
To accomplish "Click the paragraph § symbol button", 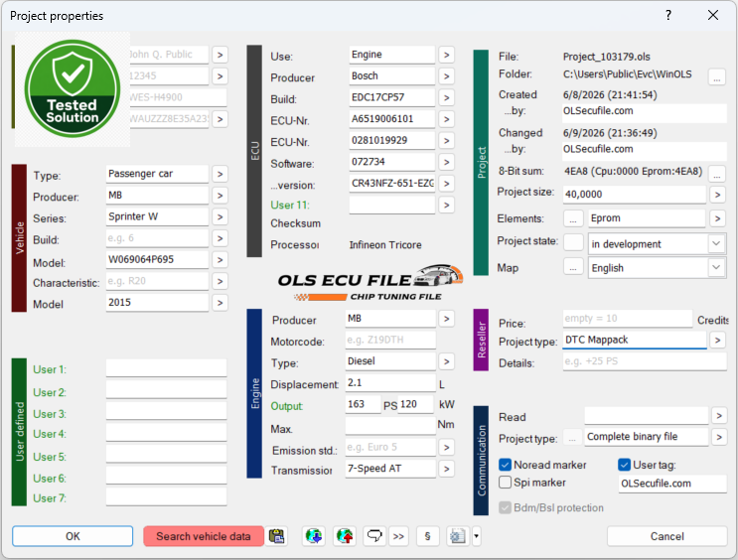I will pos(427,536).
